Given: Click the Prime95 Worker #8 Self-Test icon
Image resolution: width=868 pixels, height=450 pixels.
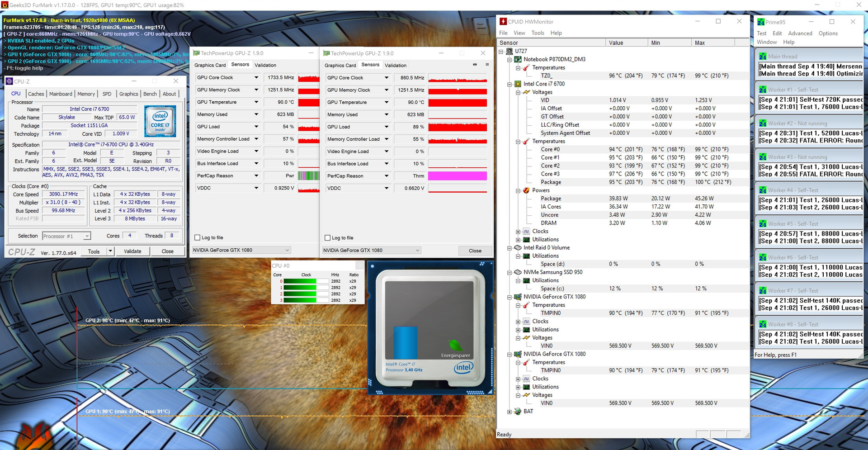Looking at the screenshot, I should [x=763, y=324].
